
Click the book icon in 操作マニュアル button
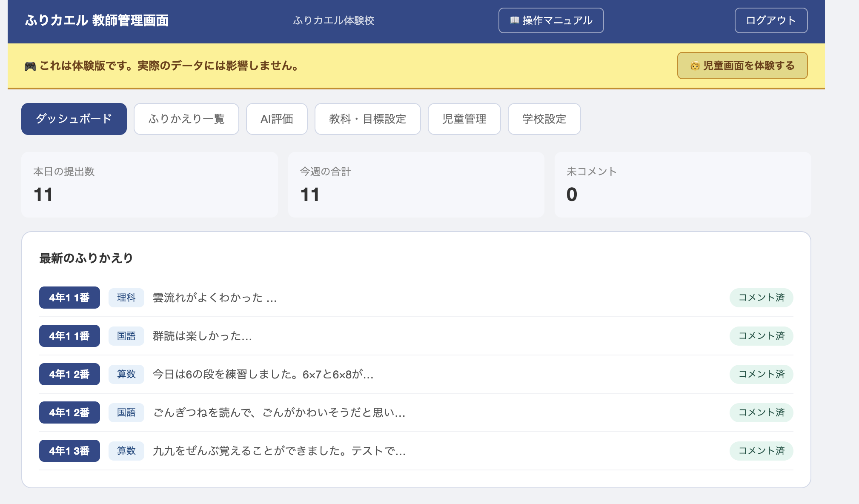point(514,20)
